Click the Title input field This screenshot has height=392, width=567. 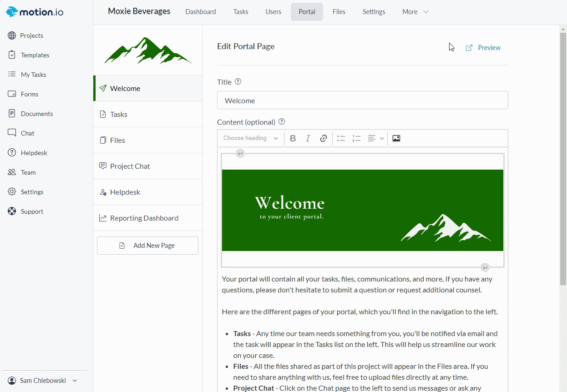362,101
